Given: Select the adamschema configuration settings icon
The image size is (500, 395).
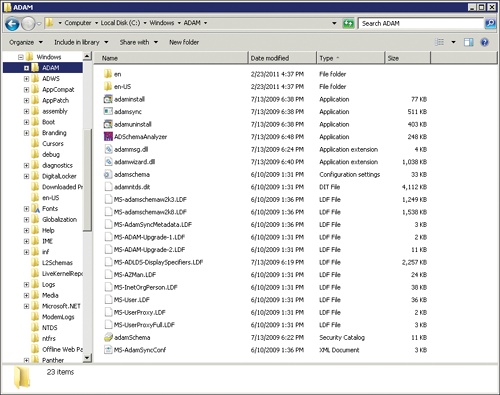Looking at the screenshot, I should 108,174.
